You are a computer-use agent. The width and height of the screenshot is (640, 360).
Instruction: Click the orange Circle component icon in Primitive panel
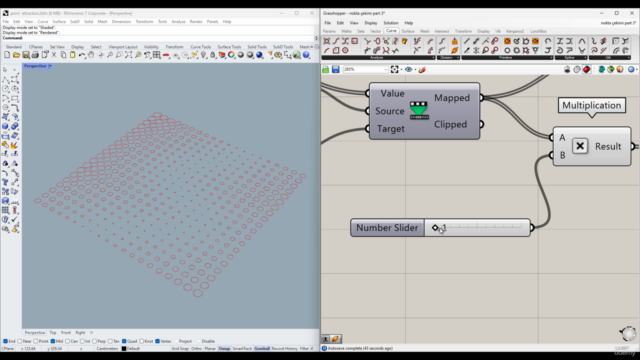507,41
